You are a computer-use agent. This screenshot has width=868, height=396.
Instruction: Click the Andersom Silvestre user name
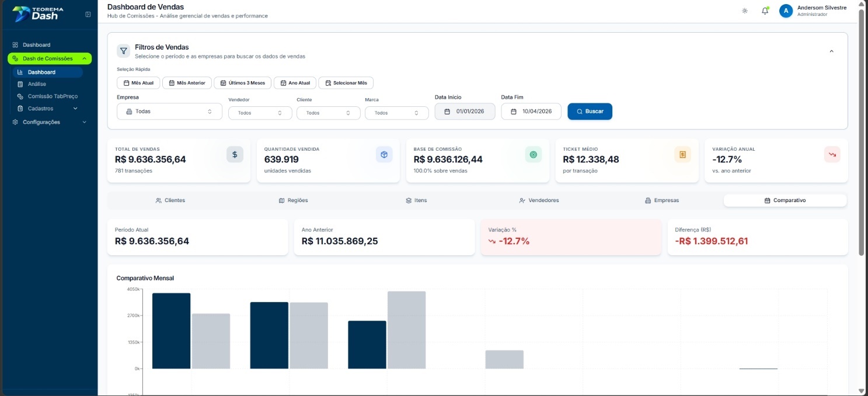point(821,8)
